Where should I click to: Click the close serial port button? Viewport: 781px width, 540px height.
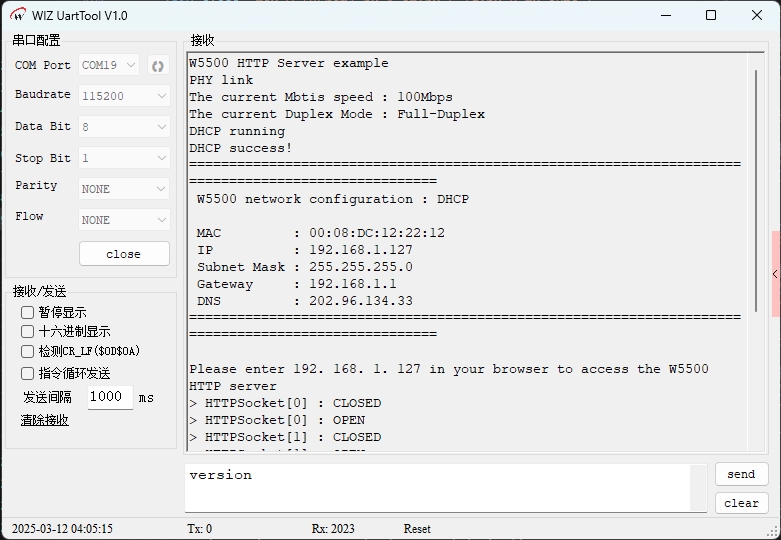click(x=124, y=254)
